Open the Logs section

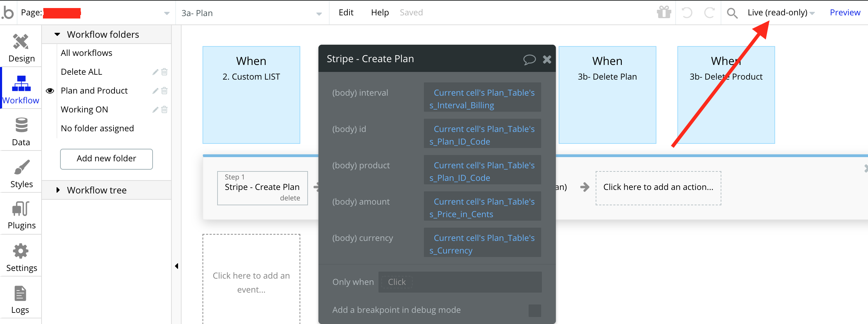20,299
